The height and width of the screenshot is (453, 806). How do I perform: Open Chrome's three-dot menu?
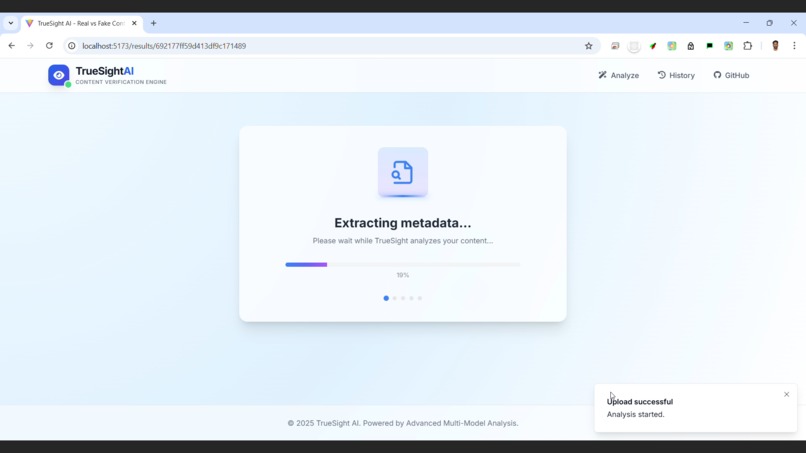coord(794,46)
